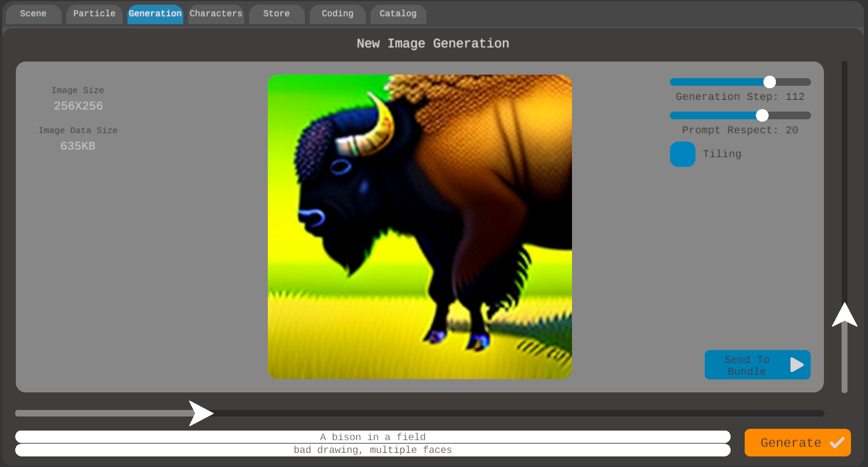Click the negative prompt field 'bad drawing, multiple faces'

pyautogui.click(x=373, y=450)
